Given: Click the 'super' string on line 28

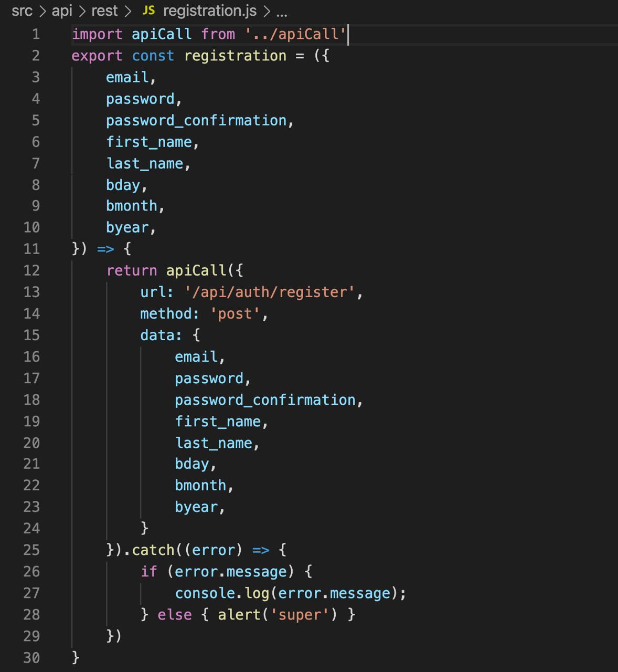Looking at the screenshot, I should (300, 614).
